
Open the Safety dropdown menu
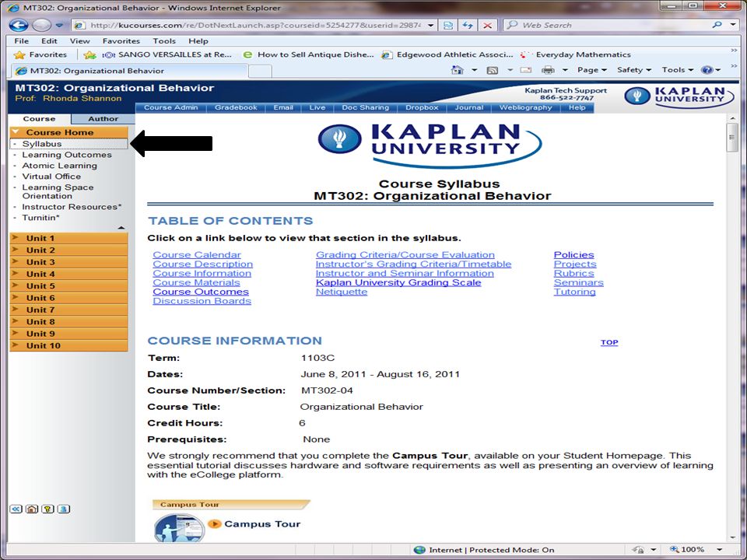click(x=633, y=70)
